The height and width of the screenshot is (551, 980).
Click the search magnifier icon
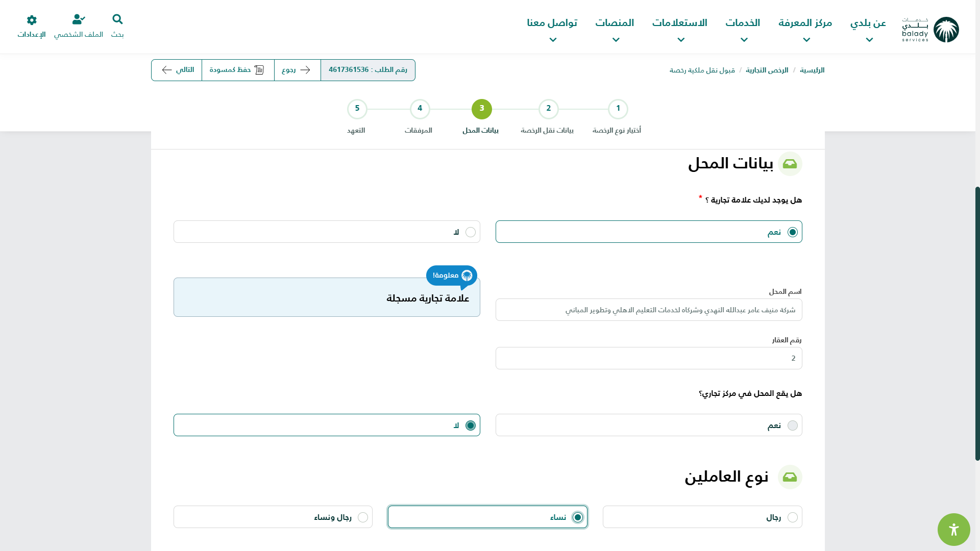point(117,19)
